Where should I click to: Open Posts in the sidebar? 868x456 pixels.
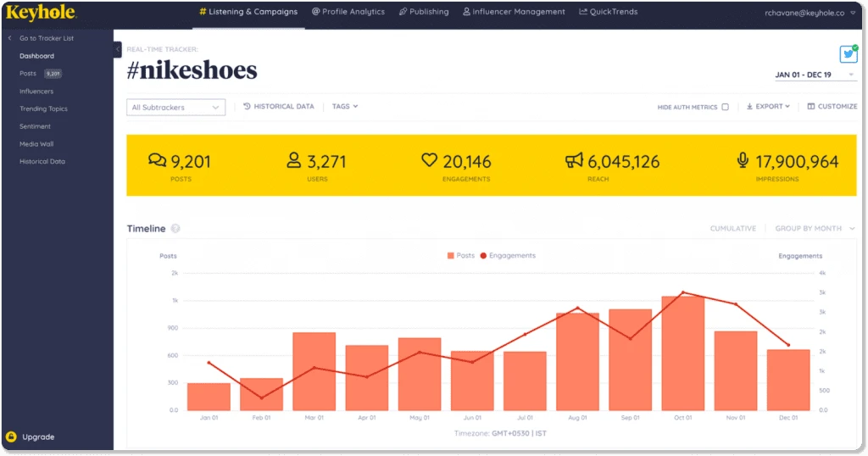click(28, 74)
